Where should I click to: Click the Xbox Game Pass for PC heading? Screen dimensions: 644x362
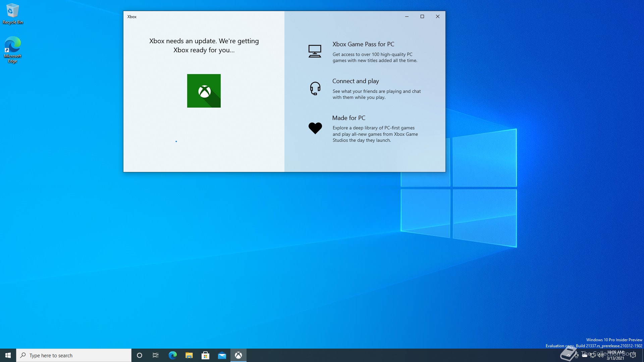click(363, 44)
